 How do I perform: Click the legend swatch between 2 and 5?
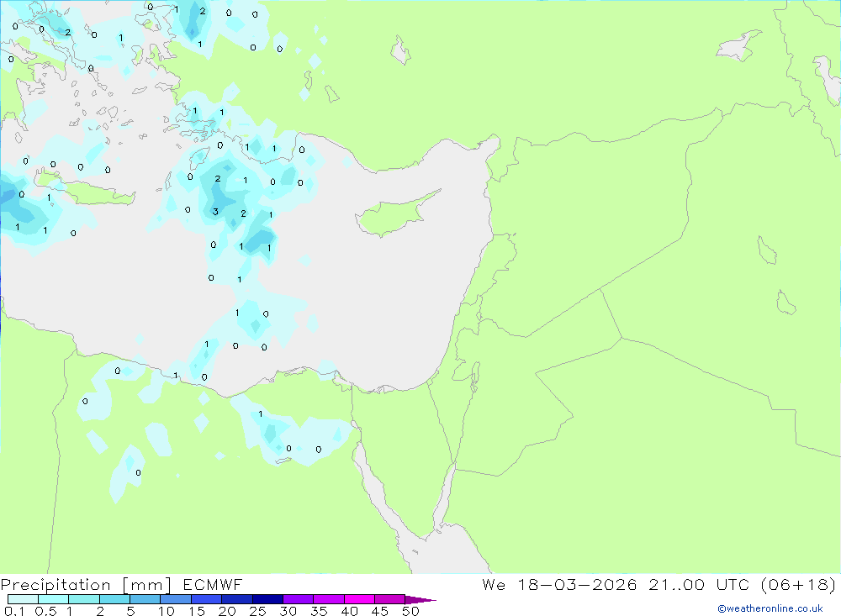pyautogui.click(x=114, y=599)
